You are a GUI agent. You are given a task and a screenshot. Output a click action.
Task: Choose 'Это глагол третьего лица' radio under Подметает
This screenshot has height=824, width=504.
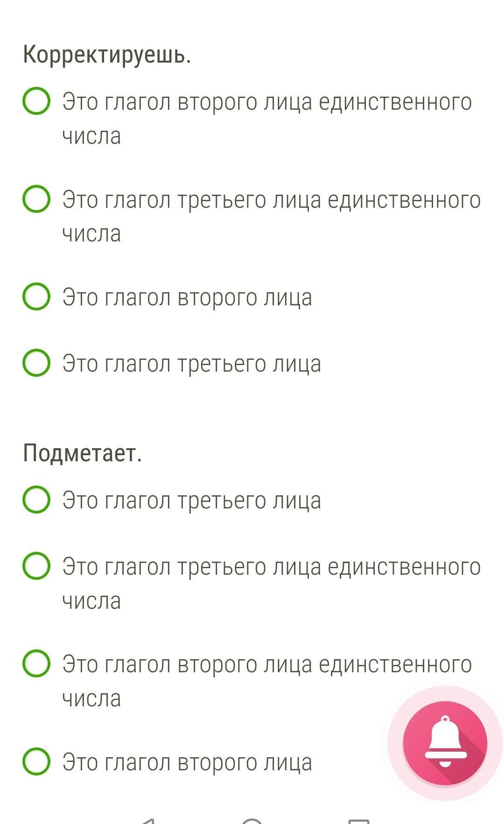pos(36,500)
